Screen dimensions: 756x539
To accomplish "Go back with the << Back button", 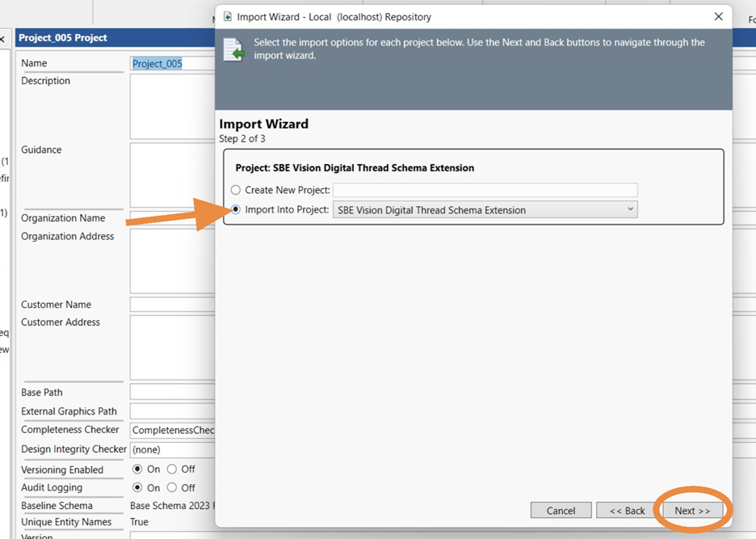I will [627, 511].
